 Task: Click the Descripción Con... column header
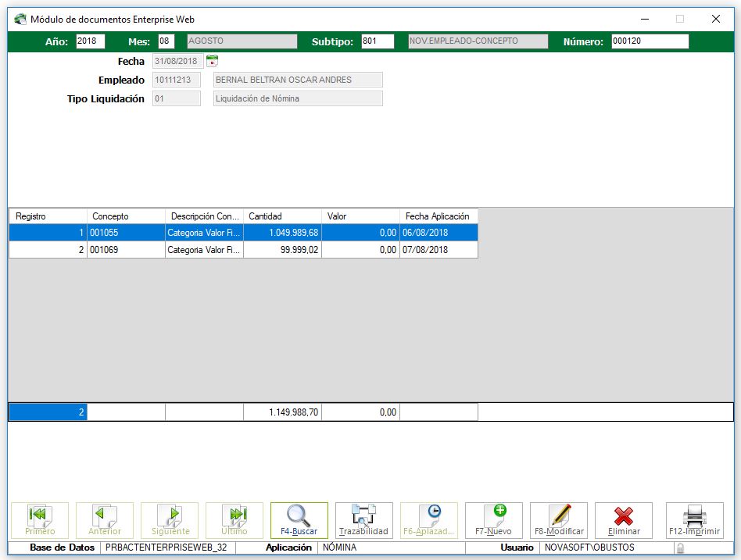click(x=204, y=216)
